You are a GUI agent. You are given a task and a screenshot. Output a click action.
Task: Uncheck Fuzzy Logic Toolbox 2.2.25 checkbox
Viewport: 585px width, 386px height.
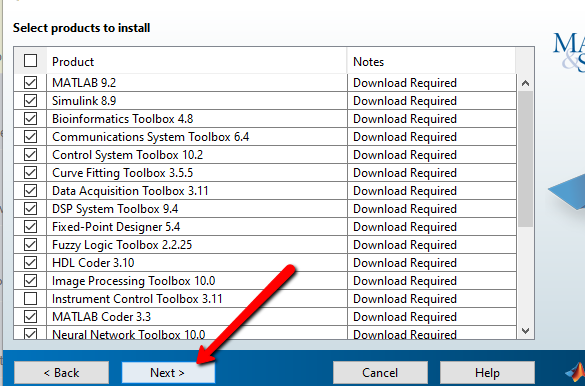tap(30, 245)
